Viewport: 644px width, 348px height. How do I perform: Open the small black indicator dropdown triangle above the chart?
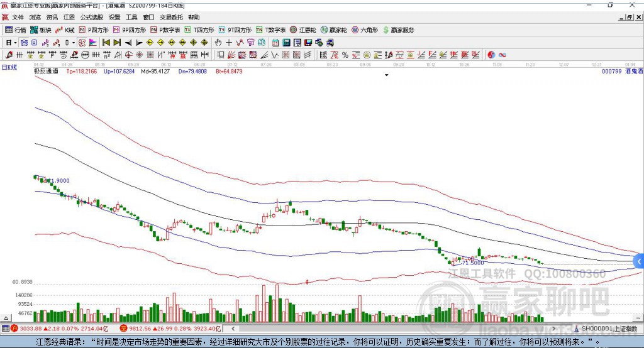pyautogui.click(x=387, y=75)
